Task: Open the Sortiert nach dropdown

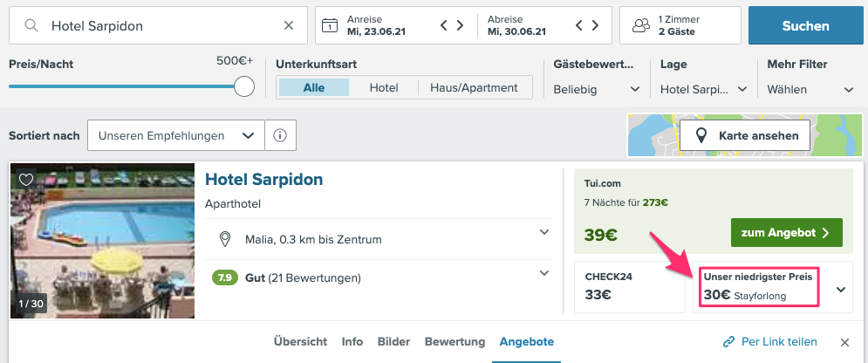Action: click(175, 135)
